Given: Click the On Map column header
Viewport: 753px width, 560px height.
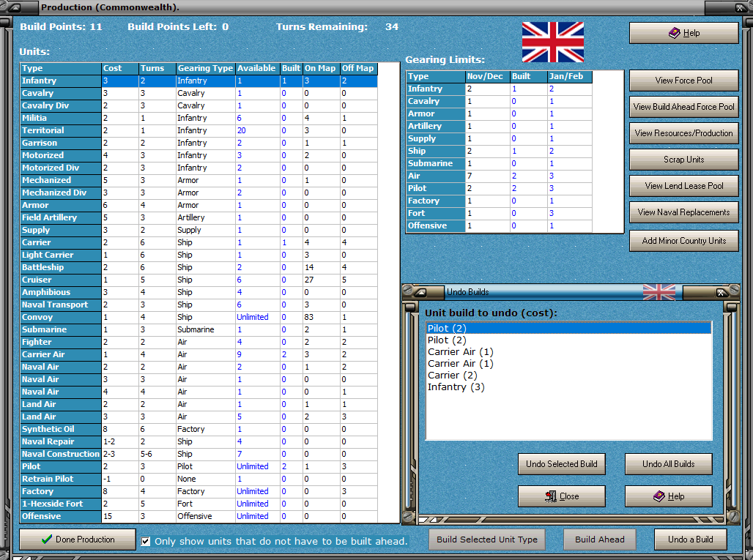Looking at the screenshot, I should [x=320, y=69].
